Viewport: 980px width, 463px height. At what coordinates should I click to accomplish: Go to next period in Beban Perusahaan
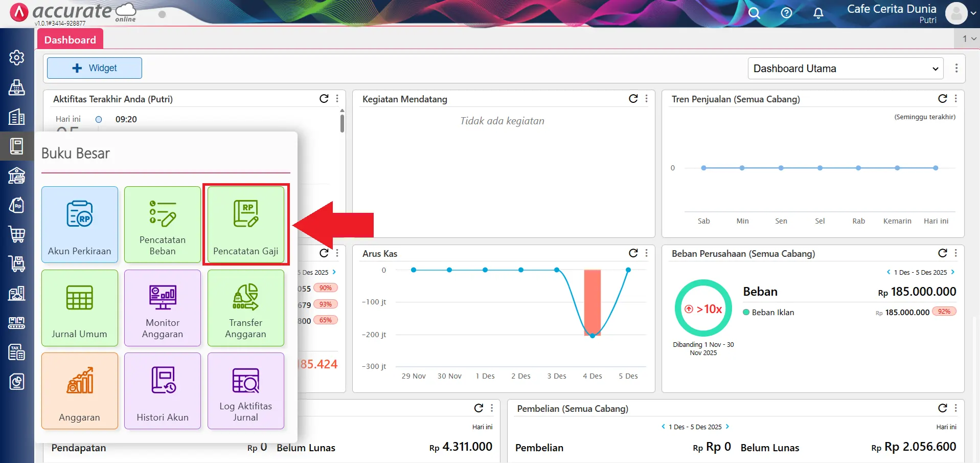[953, 272]
